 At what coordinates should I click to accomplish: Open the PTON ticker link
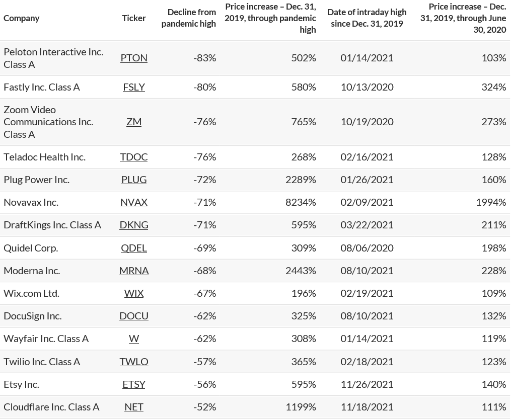(134, 58)
